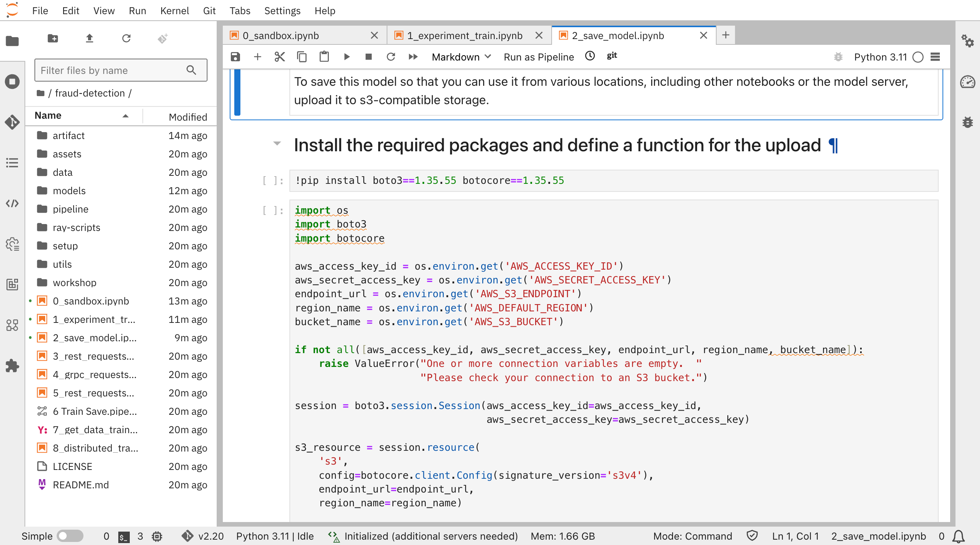
Task: Open the Extension Manager puzzle icon
Action: [x=12, y=366]
